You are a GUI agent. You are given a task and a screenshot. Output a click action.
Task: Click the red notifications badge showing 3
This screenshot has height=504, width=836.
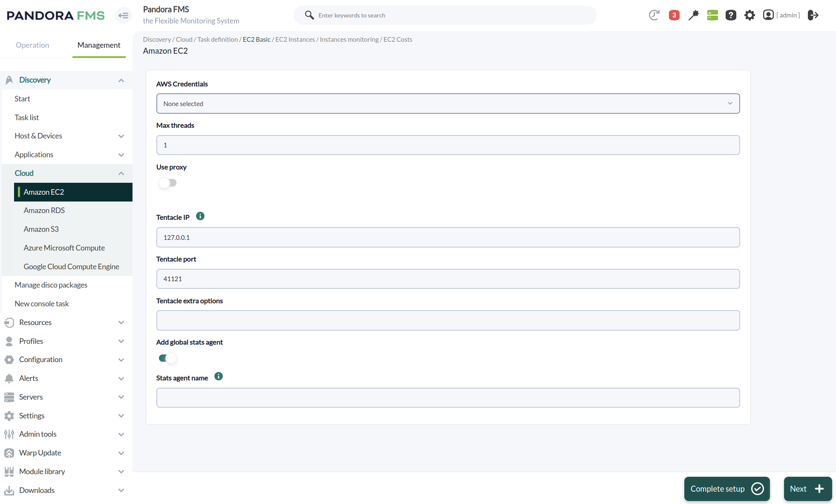point(674,15)
